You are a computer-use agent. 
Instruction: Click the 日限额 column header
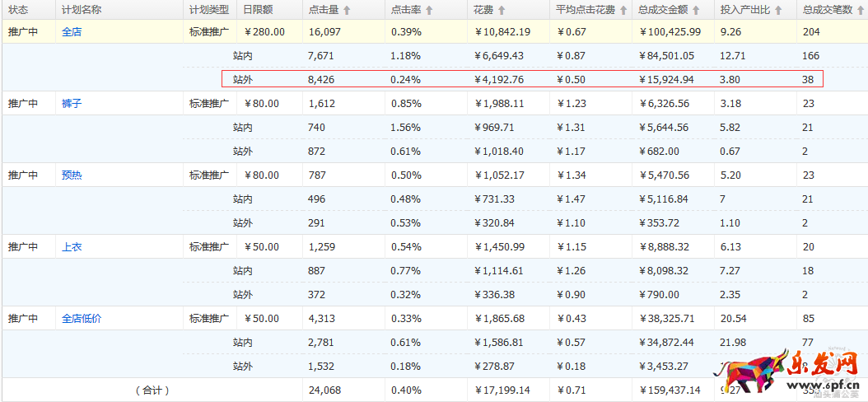(258, 10)
